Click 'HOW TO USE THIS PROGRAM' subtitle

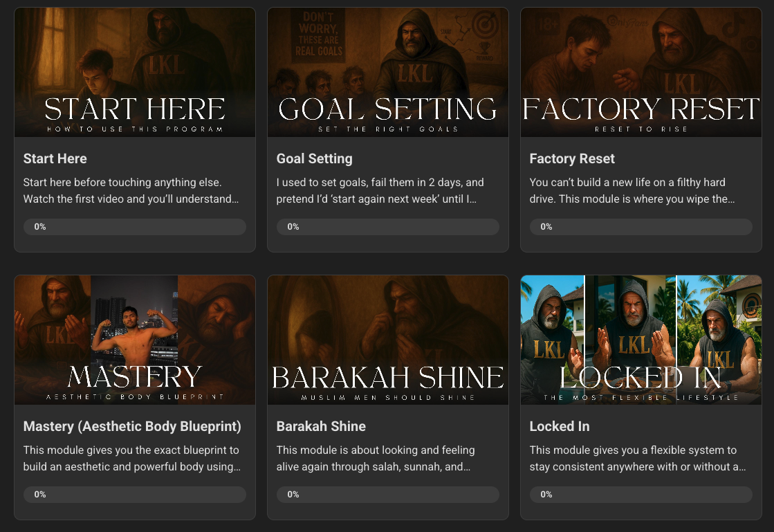(135, 129)
